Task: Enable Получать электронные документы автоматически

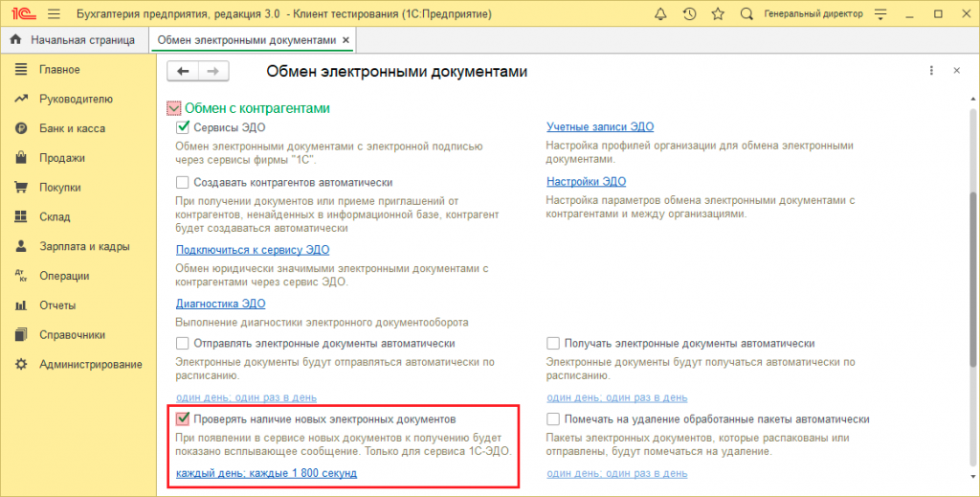Action: coord(553,343)
